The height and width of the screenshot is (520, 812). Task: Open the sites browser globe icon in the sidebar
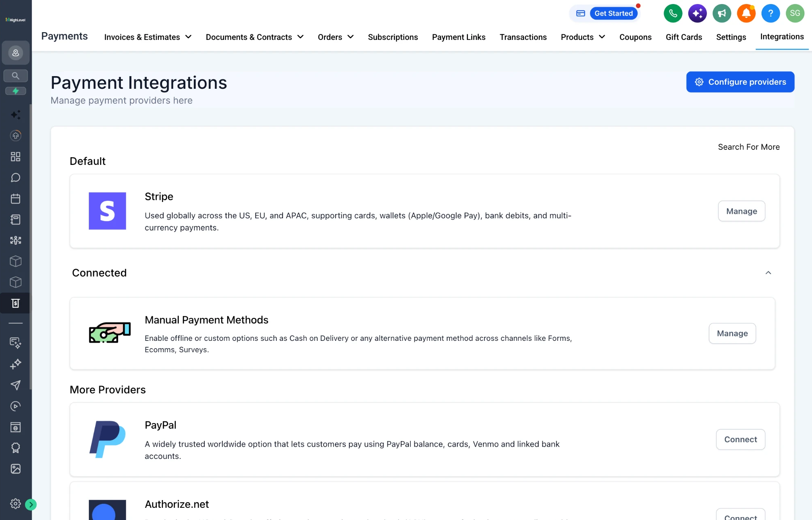pos(15,427)
